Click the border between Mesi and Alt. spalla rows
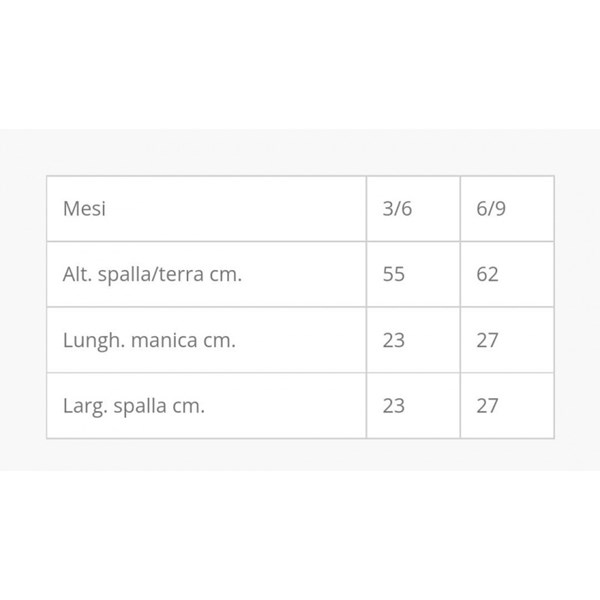 coord(200,242)
